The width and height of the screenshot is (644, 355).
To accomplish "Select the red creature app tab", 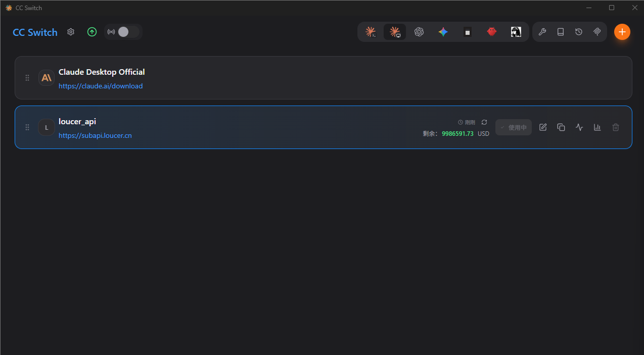I will (492, 32).
